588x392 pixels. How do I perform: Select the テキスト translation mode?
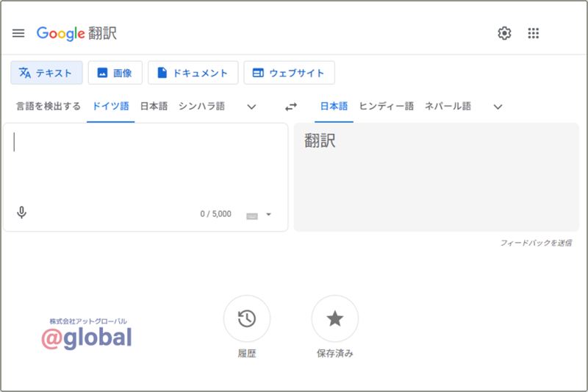pos(46,73)
